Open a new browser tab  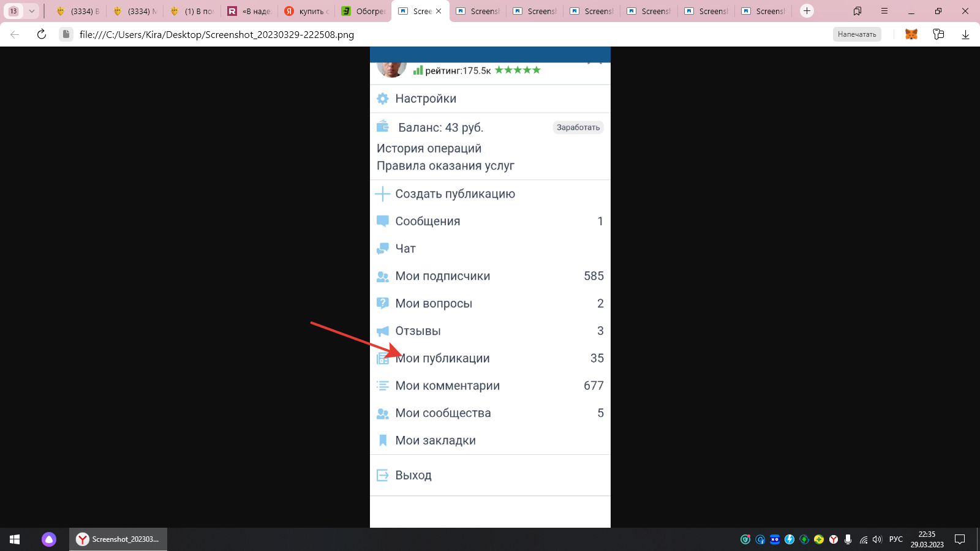tap(807, 11)
